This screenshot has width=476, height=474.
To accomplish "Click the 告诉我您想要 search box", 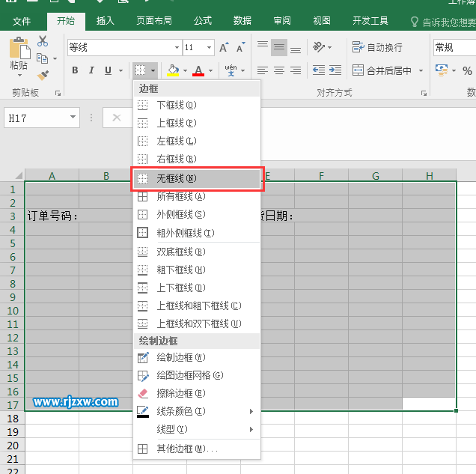I will [442, 22].
